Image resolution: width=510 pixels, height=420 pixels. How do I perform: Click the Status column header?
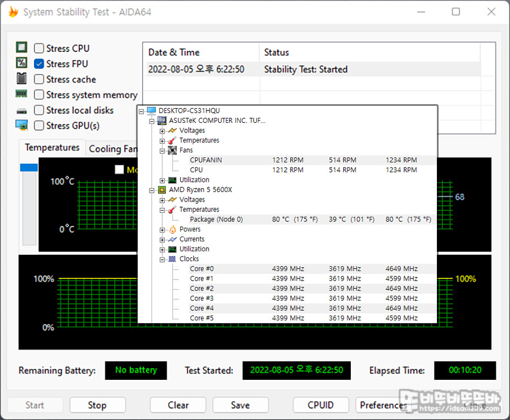pos(370,52)
